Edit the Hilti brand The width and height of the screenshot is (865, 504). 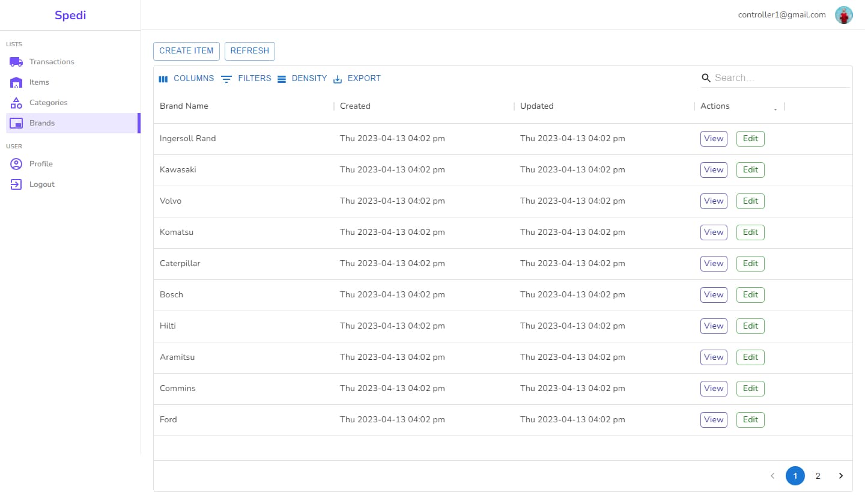[x=750, y=326]
